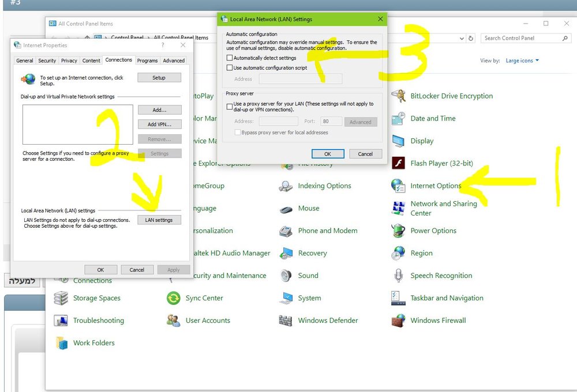
Task: Open the Mouse settings icon
Action: pyautogui.click(x=286, y=209)
